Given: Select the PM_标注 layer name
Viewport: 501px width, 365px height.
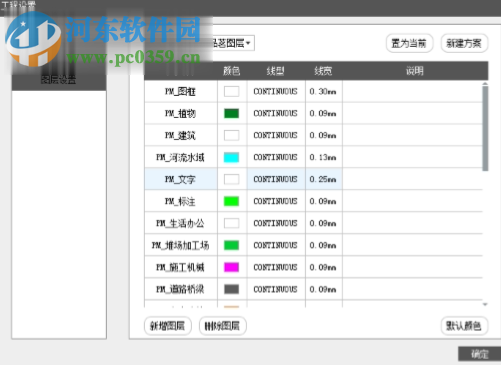Looking at the screenshot, I should coord(181,201).
